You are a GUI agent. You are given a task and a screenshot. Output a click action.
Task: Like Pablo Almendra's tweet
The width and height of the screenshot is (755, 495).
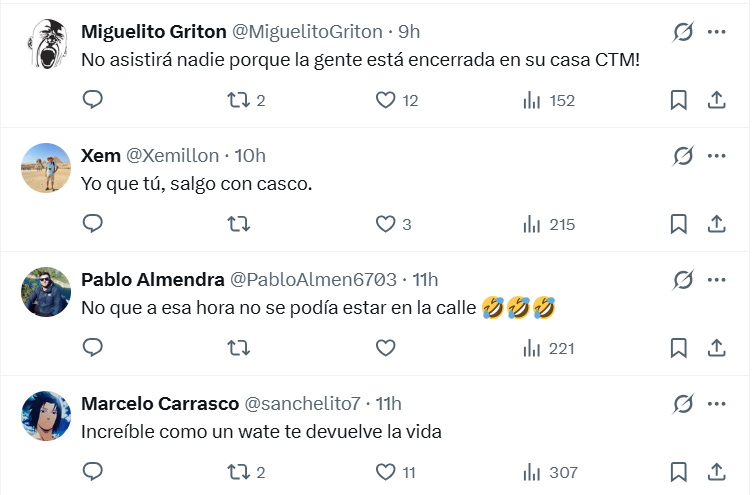385,348
